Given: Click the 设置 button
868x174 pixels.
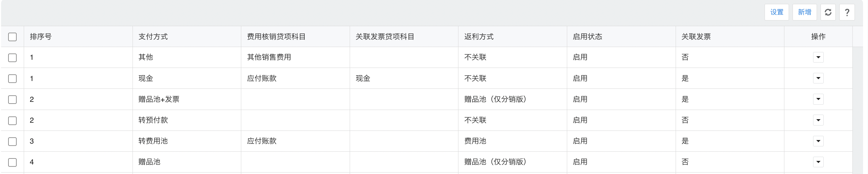Looking at the screenshot, I should (777, 12).
